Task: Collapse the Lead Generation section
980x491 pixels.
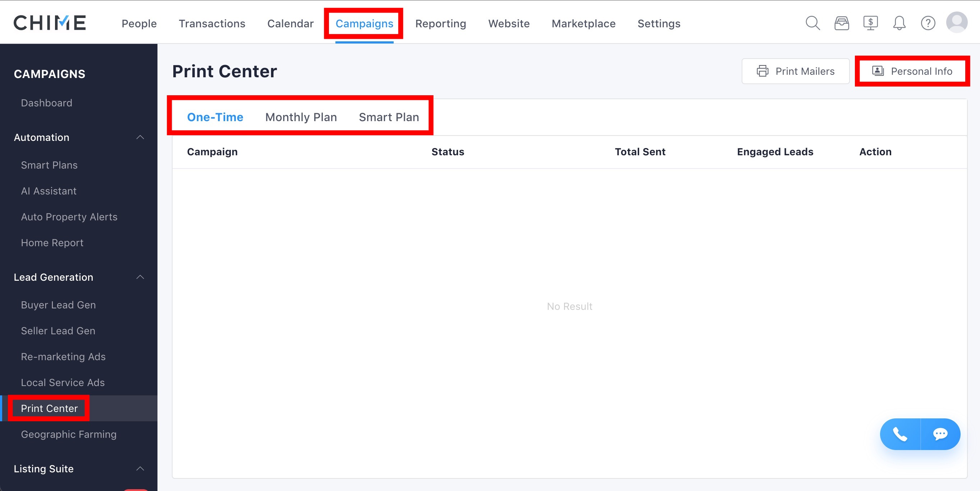Action: [x=140, y=277]
